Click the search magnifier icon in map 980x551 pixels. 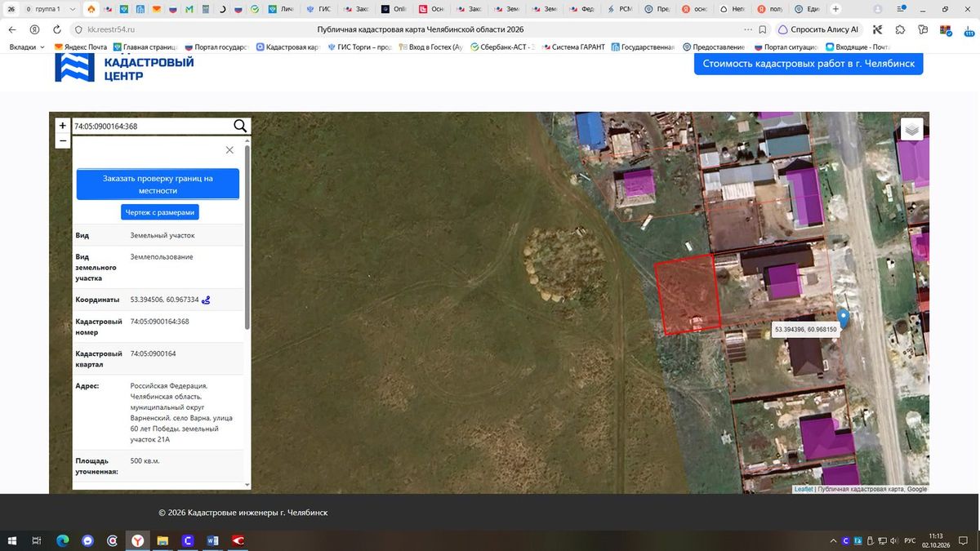[x=240, y=126]
